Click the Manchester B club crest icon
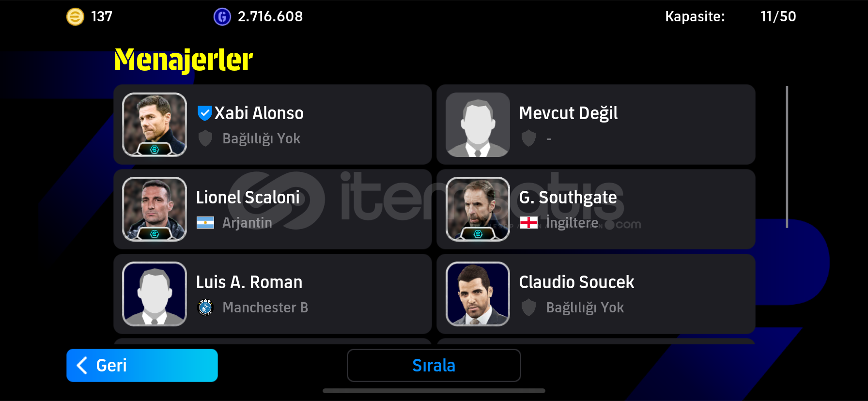The height and width of the screenshot is (401, 868). click(205, 308)
